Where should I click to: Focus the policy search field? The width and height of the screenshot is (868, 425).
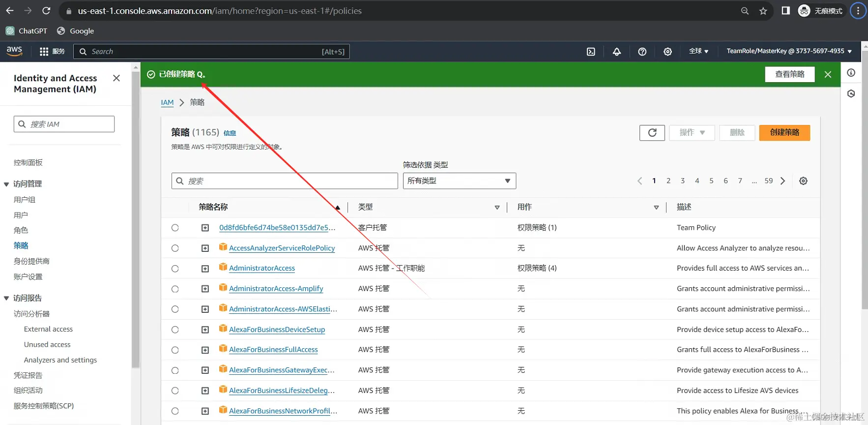pos(285,181)
